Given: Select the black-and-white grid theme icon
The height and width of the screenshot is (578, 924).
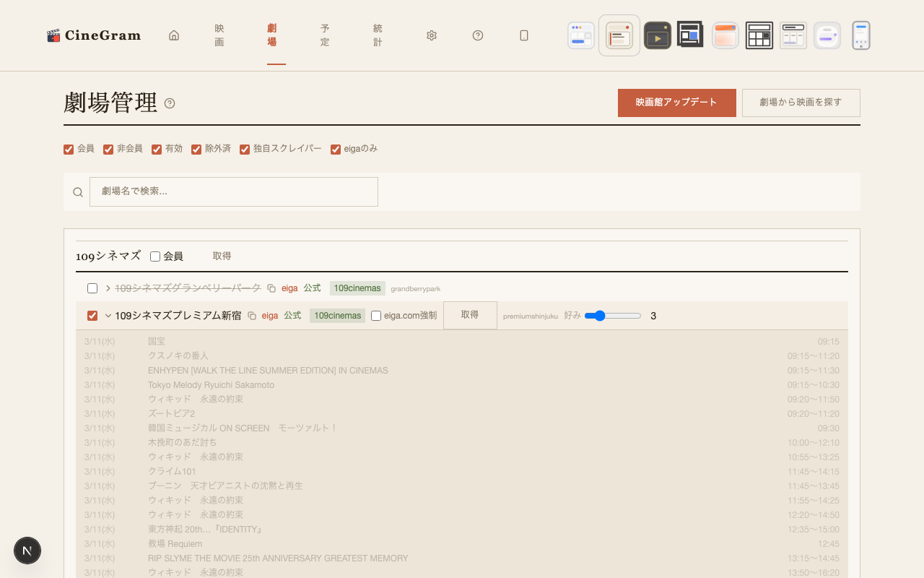Looking at the screenshot, I should pyautogui.click(x=759, y=35).
